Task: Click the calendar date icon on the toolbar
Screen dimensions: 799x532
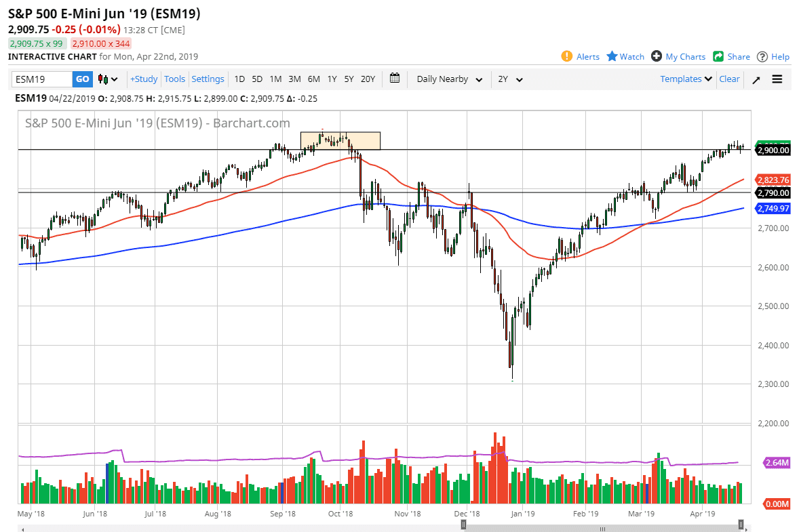Action: click(x=395, y=79)
